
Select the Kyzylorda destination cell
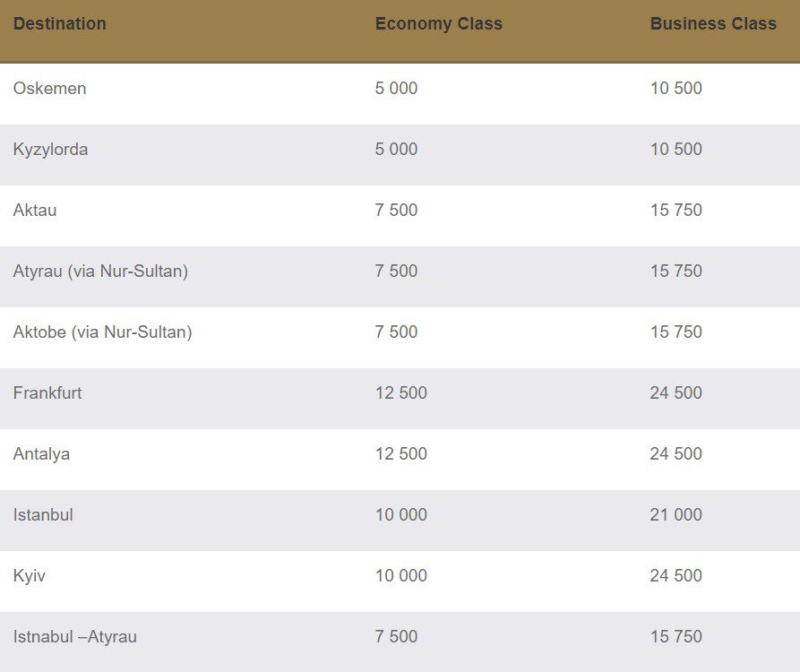coord(50,150)
